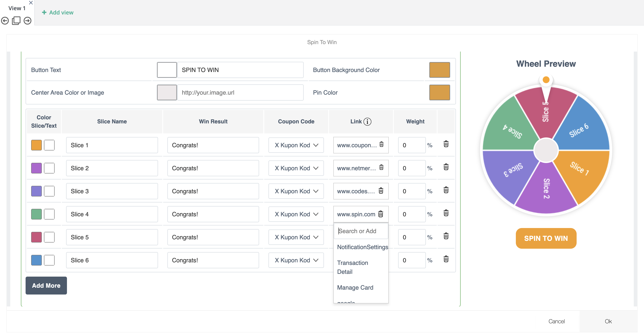Click the duplicate view icon
644x335 pixels.
(16, 20)
